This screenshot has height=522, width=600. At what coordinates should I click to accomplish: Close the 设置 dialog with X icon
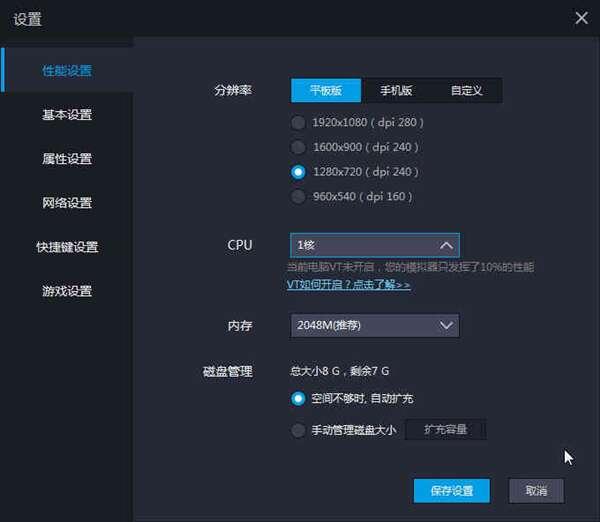(581, 17)
